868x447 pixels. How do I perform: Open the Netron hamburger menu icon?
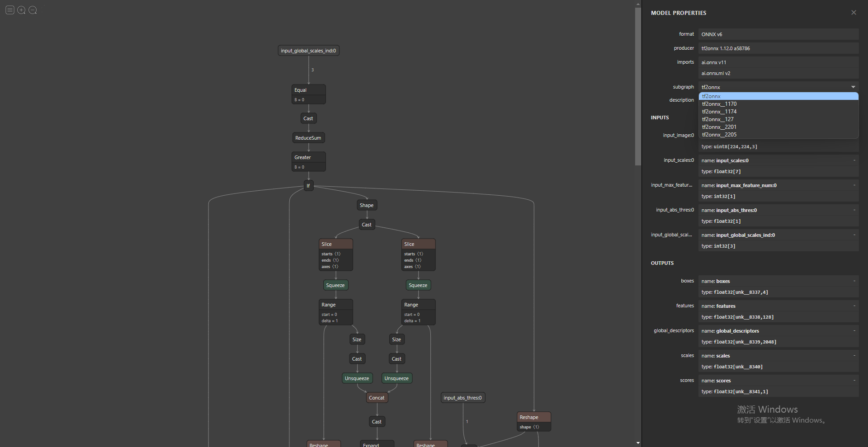9,10
